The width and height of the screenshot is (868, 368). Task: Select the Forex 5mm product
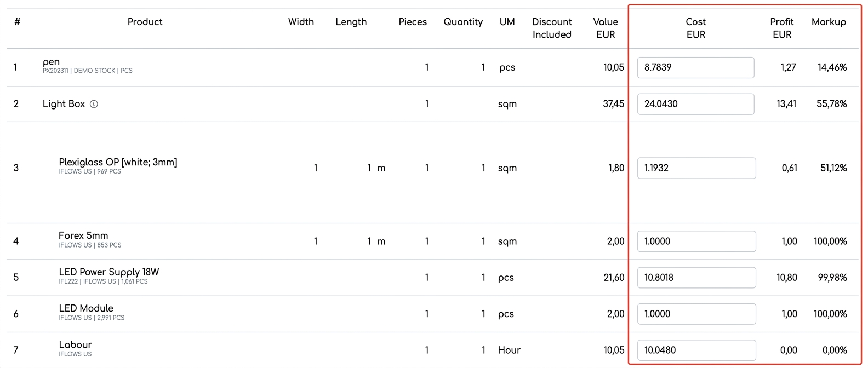[83, 235]
